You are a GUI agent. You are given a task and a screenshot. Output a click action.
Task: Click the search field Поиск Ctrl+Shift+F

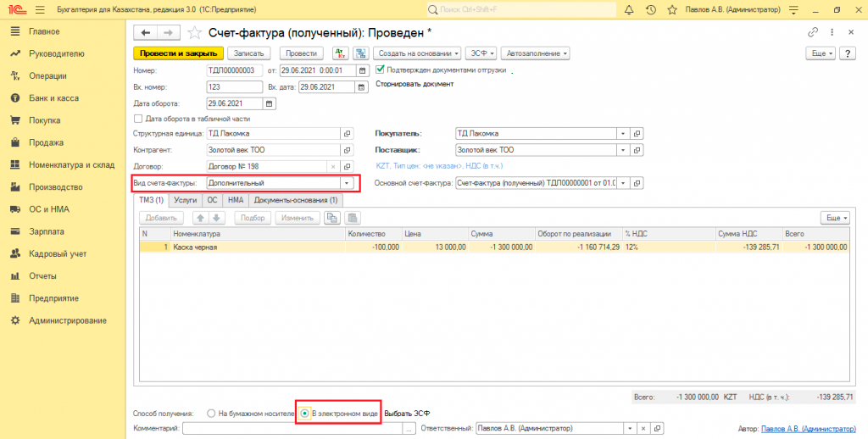click(521, 10)
